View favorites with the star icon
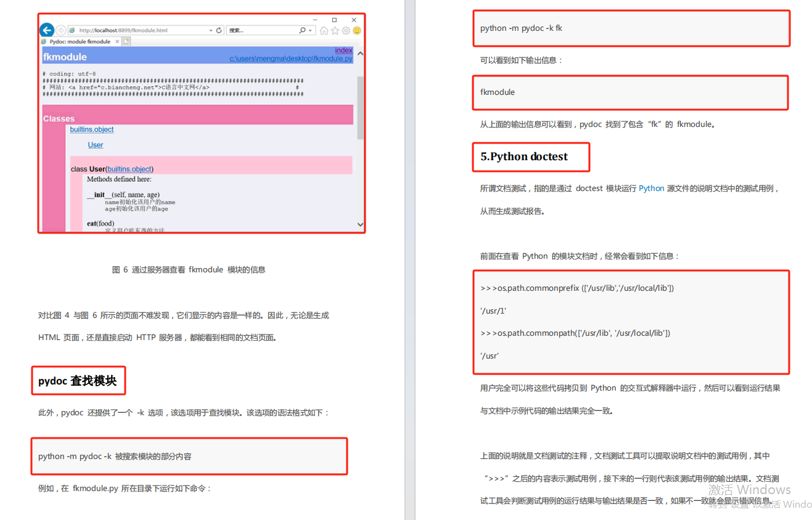This screenshot has height=520, width=812. 335,30
